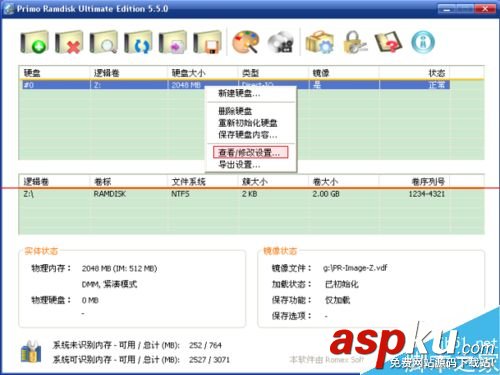Image resolution: width=500 pixels, height=375 pixels.
Task: Minimize the Primo Ramdisk window
Action: pyautogui.click(x=447, y=9)
